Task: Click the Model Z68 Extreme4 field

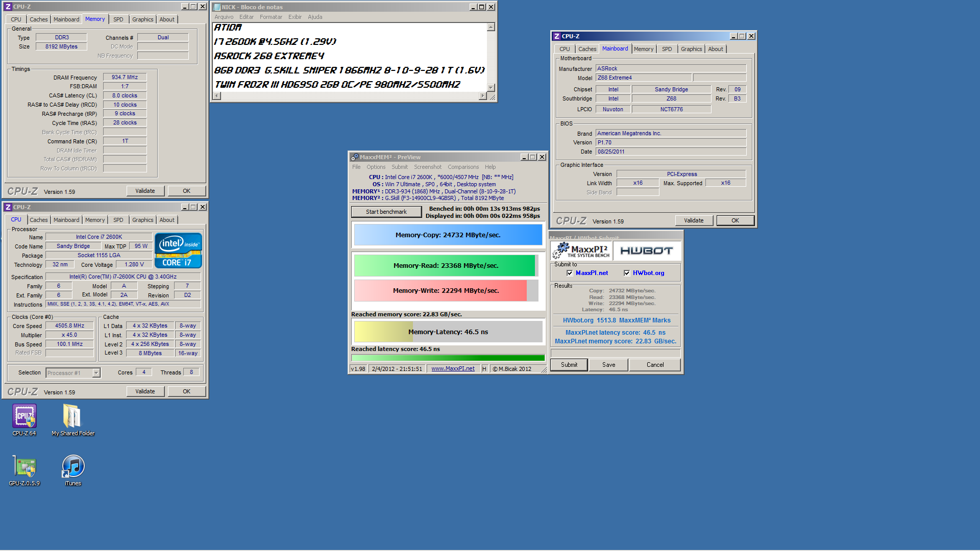Action: coord(644,78)
